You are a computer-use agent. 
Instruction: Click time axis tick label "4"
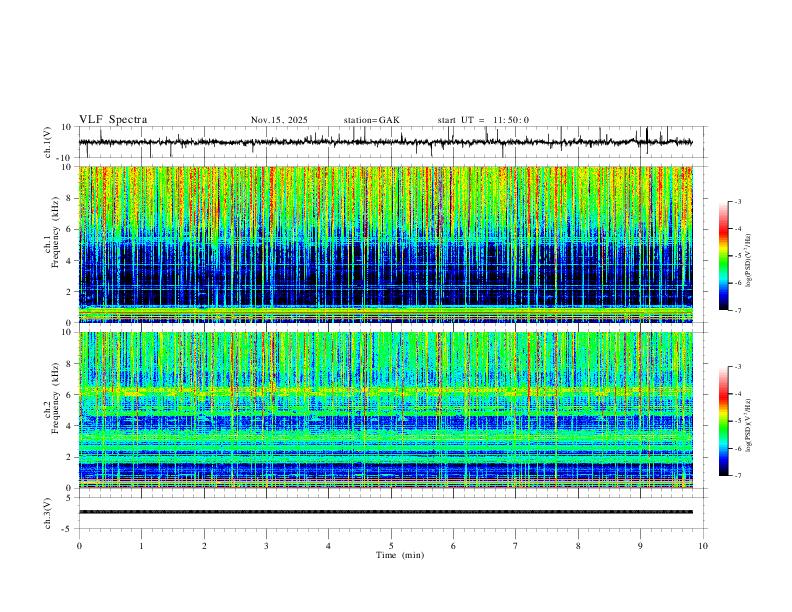329,546
